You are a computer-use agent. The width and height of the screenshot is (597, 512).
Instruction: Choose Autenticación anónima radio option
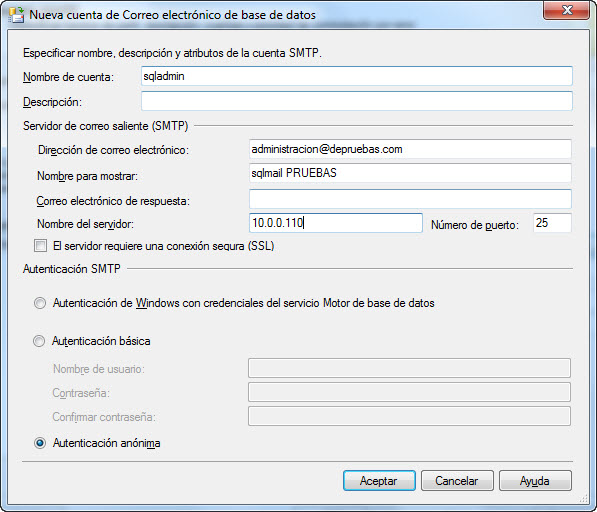pyautogui.click(x=40, y=443)
